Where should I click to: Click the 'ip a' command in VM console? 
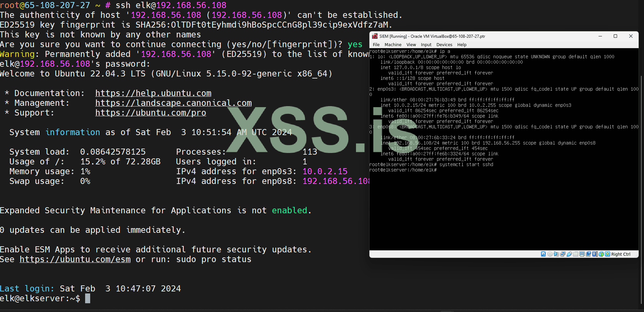tap(445, 51)
